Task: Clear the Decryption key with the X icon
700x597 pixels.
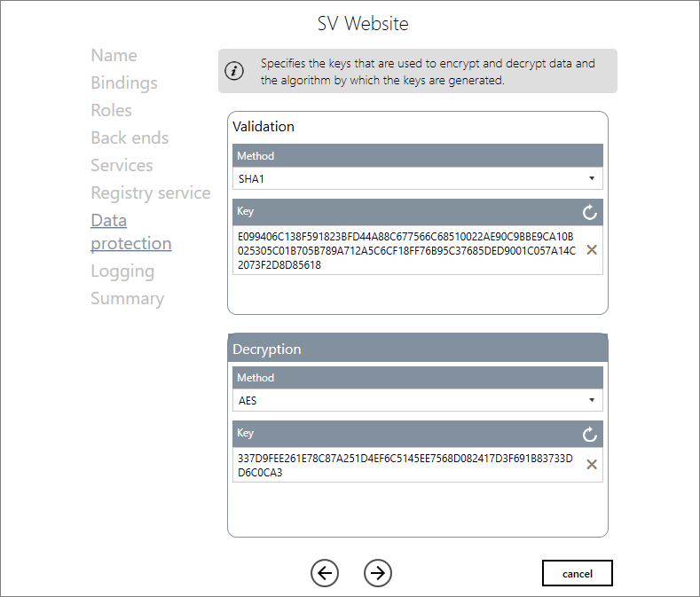Action: point(592,465)
